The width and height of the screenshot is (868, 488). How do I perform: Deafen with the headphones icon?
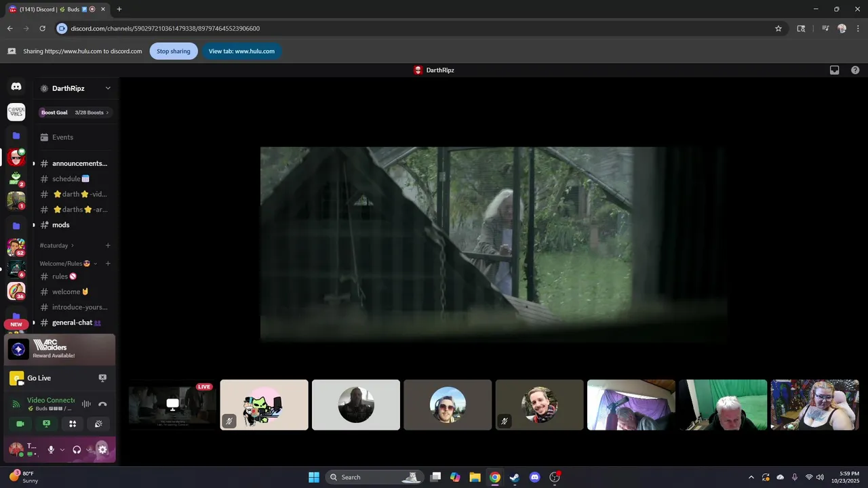coord(77,449)
